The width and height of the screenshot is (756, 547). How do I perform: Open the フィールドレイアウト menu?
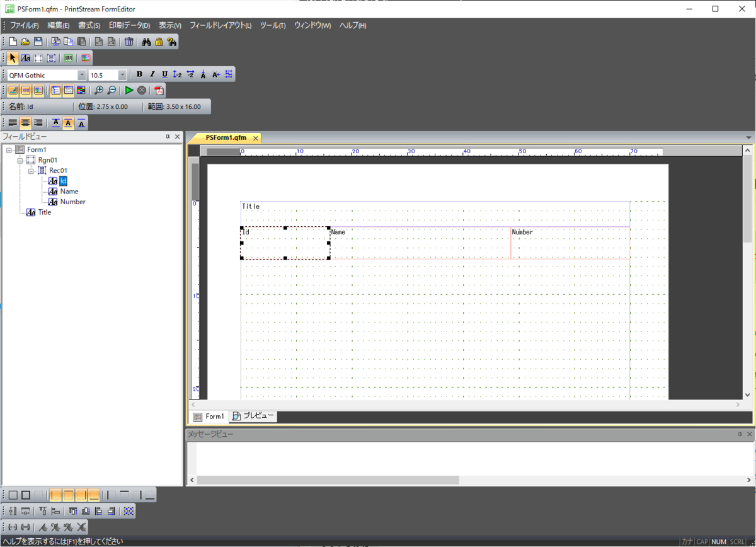point(220,25)
